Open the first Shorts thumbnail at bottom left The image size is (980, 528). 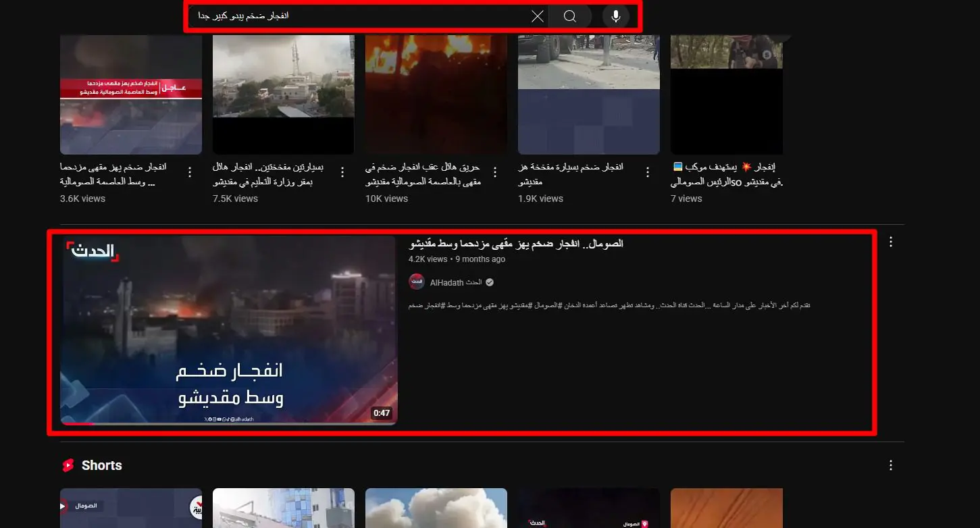131,508
